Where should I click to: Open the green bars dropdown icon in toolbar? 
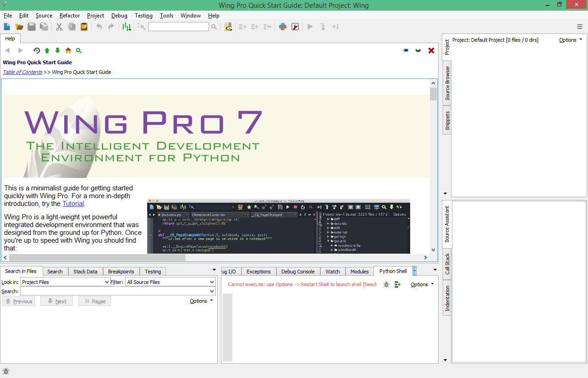click(126, 27)
